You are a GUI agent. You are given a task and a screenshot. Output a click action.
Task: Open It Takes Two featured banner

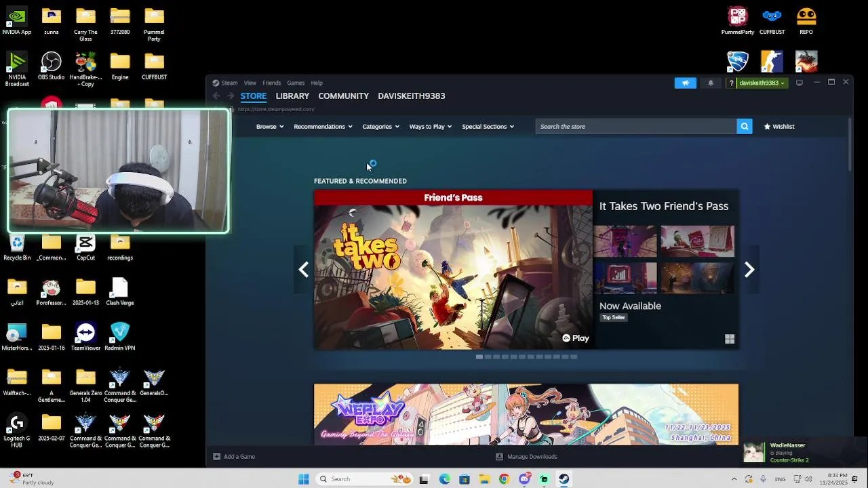coord(453,270)
